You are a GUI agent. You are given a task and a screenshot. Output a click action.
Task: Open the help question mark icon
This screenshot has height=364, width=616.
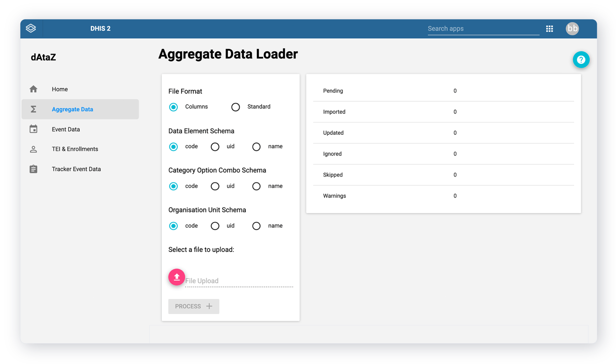click(581, 60)
